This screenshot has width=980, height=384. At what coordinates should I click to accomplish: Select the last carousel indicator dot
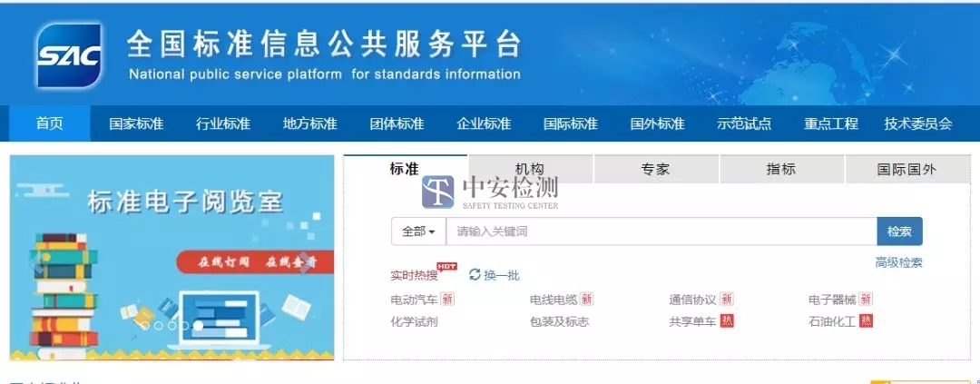(198, 325)
